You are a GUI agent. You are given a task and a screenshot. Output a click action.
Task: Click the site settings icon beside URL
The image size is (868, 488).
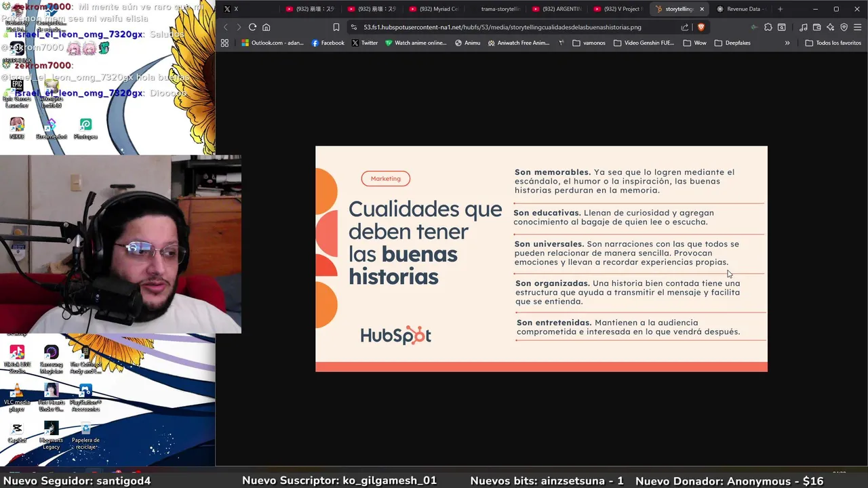point(354,27)
